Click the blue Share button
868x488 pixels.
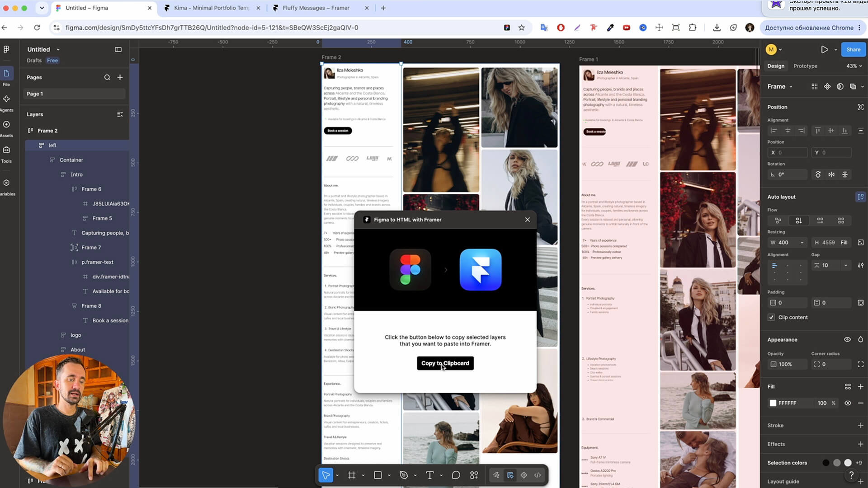[x=853, y=49]
